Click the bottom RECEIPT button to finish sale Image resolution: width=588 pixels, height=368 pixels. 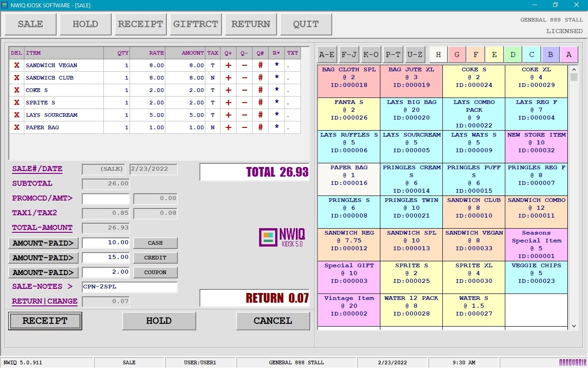pyautogui.click(x=45, y=321)
